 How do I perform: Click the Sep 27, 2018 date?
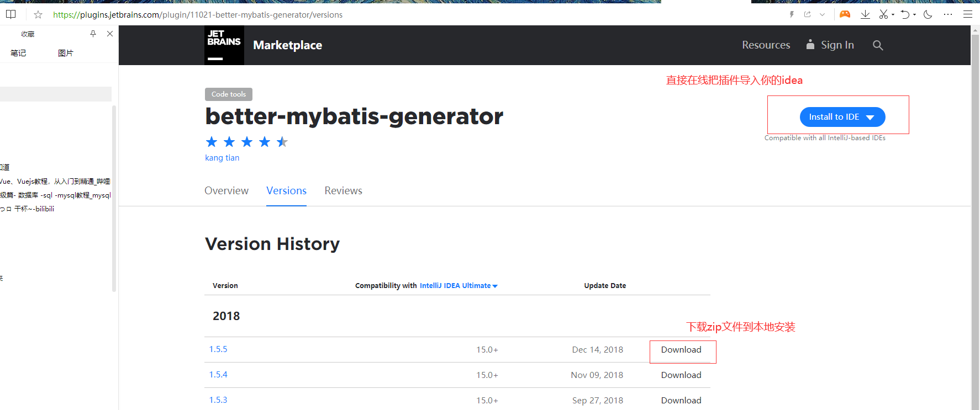click(598, 401)
